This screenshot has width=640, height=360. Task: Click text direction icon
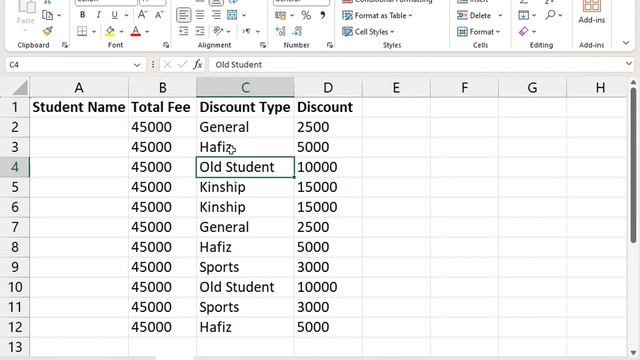[x=246, y=31]
